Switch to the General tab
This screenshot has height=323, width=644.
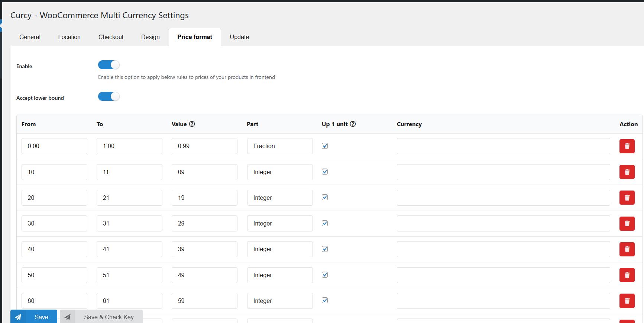30,37
